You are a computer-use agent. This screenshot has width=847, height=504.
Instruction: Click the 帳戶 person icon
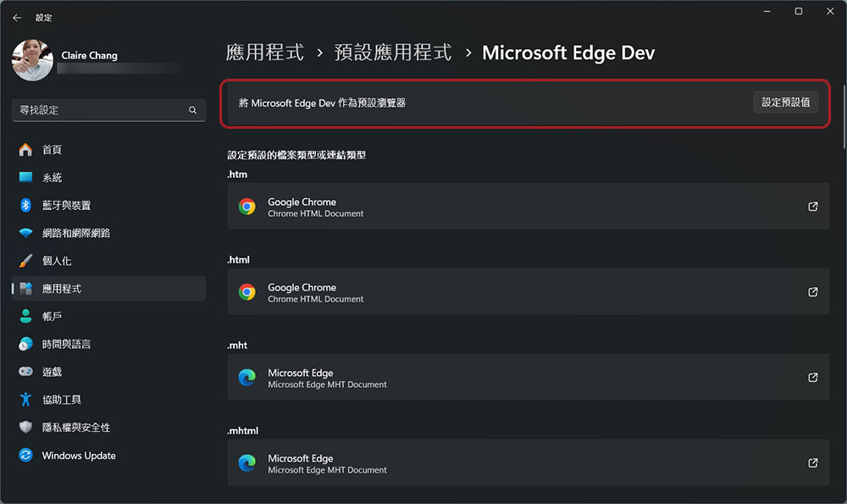pyautogui.click(x=25, y=317)
